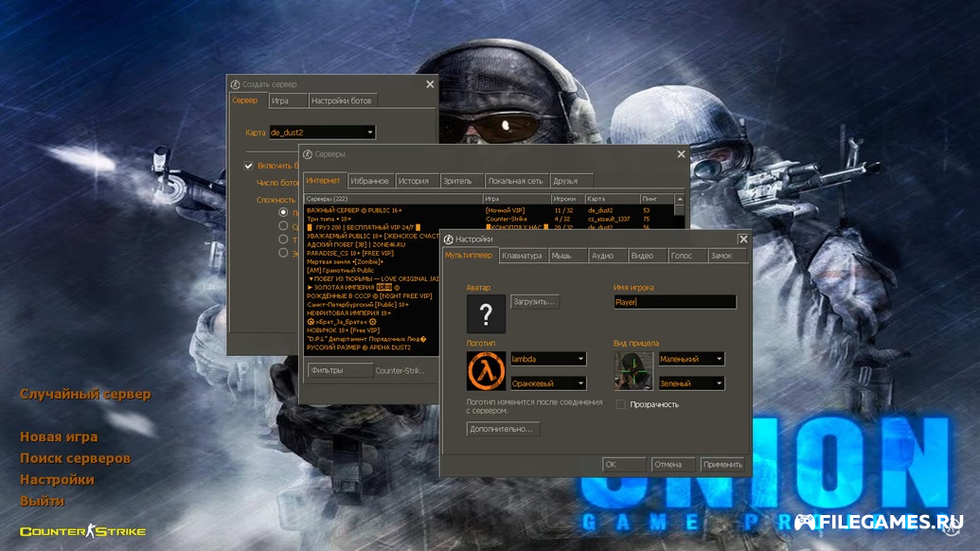The width and height of the screenshot is (980, 551).
Task: Switch to the Клавиатура settings tab
Action: coord(523,256)
